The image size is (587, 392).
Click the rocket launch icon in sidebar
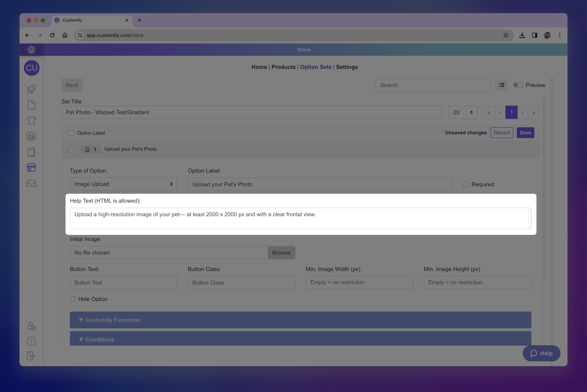point(31,89)
